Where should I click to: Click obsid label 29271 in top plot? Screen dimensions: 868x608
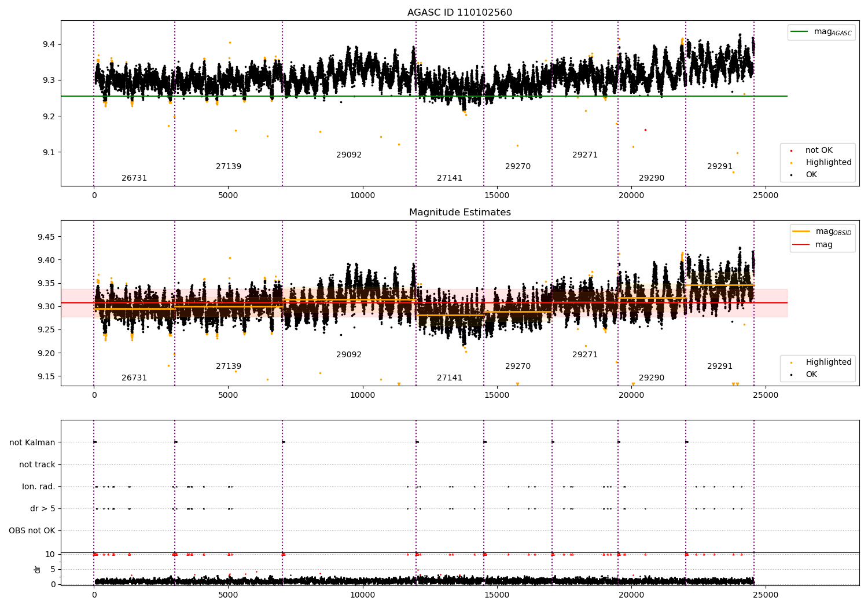tap(585, 155)
